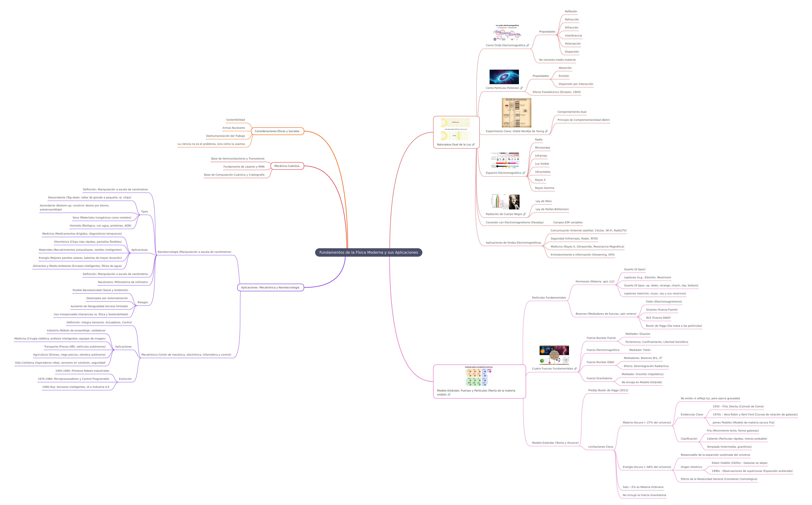Image resolution: width=812 pixels, height=505 pixels.
Task: Click the Bosones (Mediadores de fuerzas, spin entero) node
Action: 606,314
